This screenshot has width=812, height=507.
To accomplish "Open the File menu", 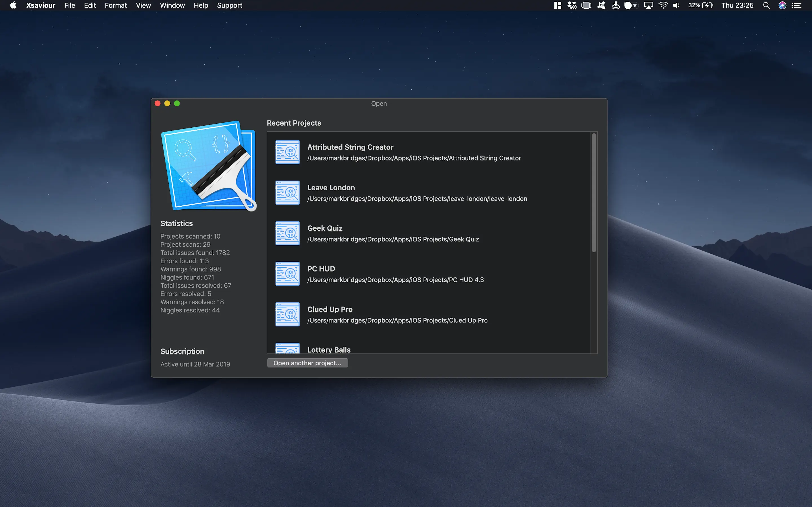I will (x=69, y=5).
